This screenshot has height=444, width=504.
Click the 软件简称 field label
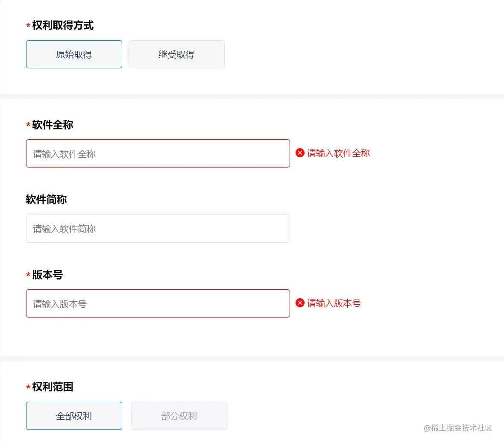[46, 200]
